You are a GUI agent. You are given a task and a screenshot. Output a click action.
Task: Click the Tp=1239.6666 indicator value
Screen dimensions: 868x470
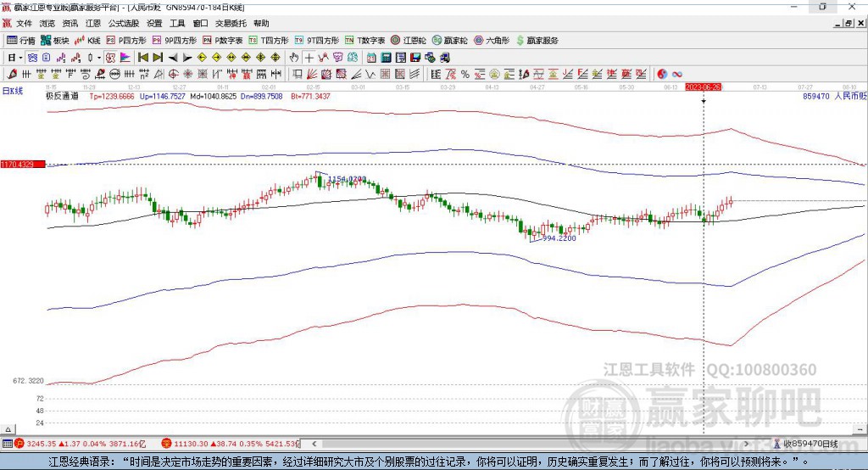112,96
